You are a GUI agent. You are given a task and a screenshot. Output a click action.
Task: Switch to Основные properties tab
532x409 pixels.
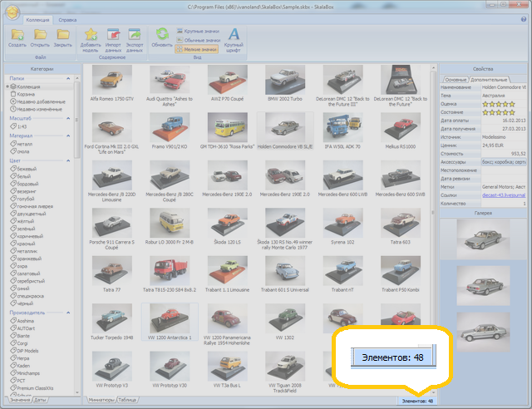tap(456, 80)
